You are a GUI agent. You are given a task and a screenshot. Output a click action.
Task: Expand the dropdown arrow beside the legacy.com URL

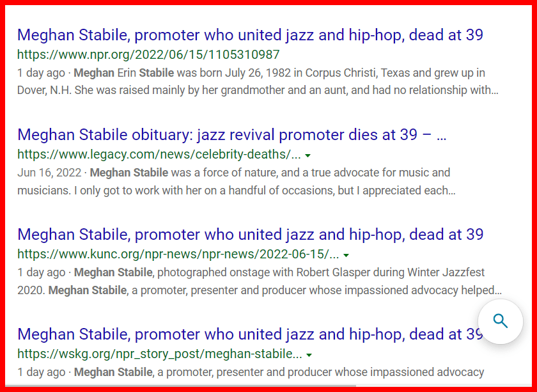(x=307, y=155)
